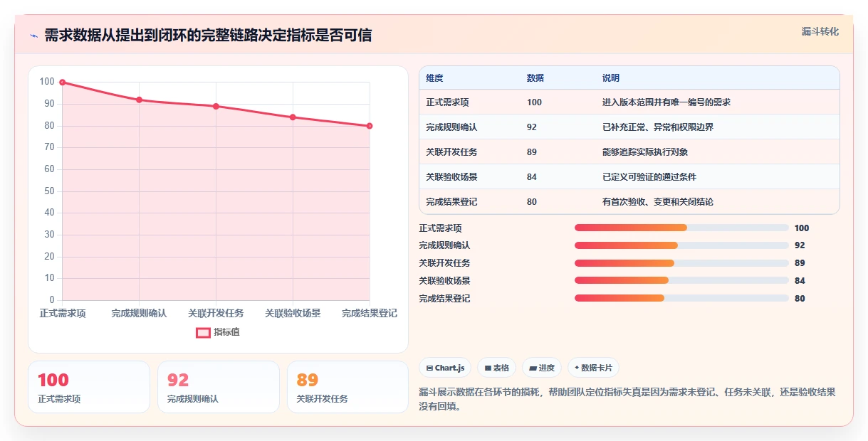Viewport: 868px width, 441px height.
Task: Click the chart point at 完成结果登记
Action: click(x=370, y=126)
